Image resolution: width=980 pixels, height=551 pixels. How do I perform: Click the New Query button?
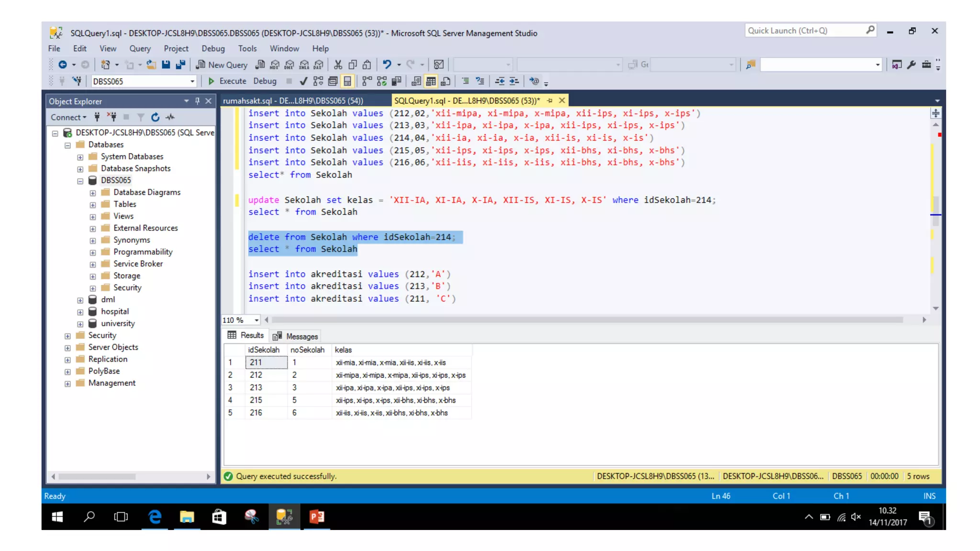(x=222, y=65)
